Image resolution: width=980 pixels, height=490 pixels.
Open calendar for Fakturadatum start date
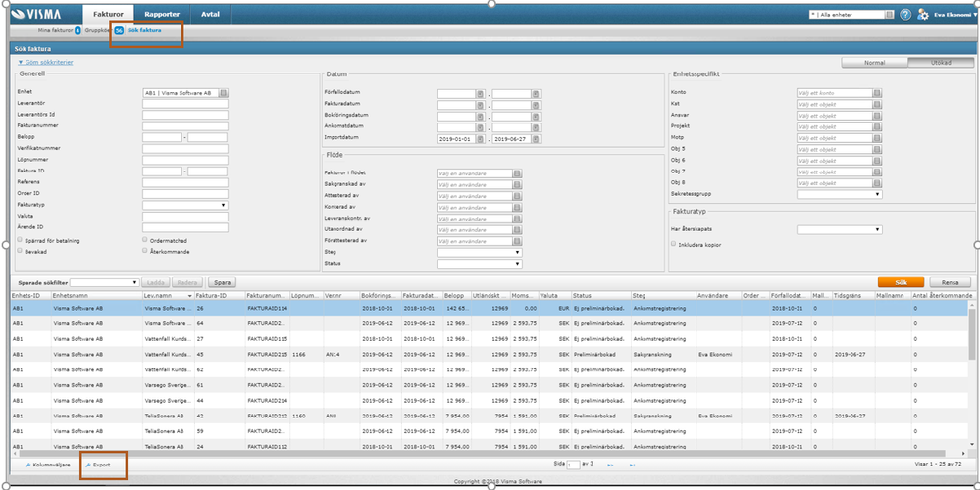480,105
